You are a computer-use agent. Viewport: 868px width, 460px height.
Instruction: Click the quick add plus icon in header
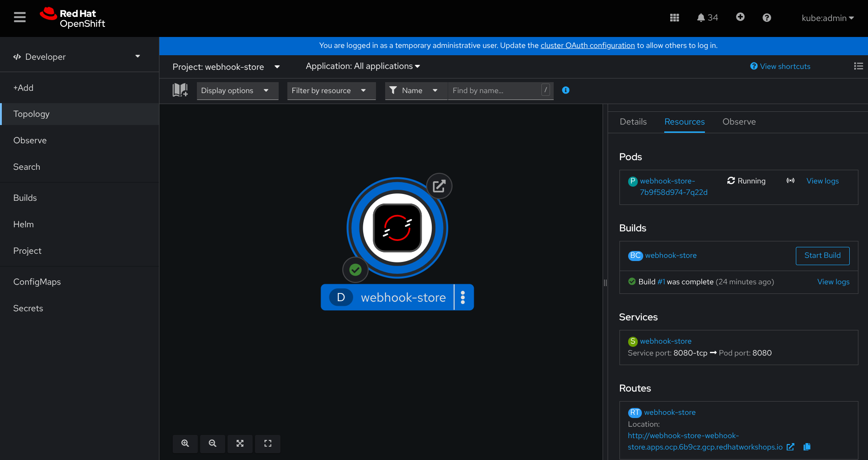click(740, 17)
